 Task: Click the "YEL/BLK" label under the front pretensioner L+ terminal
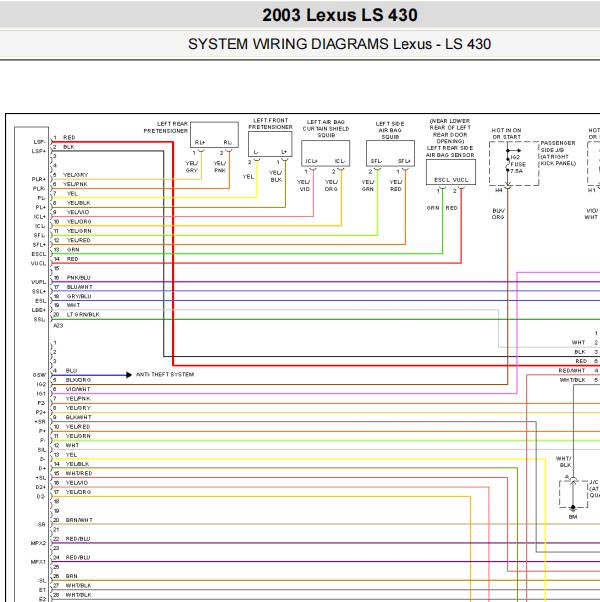tap(276, 176)
